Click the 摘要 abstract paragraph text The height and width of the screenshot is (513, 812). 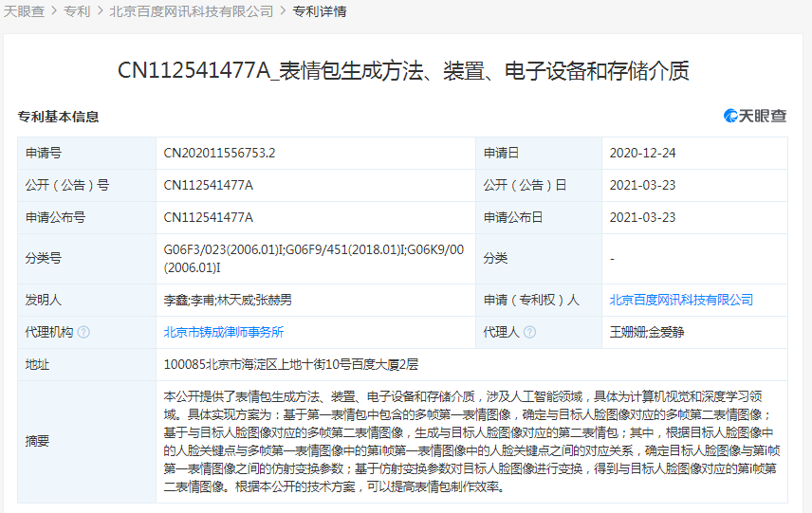tap(471, 442)
